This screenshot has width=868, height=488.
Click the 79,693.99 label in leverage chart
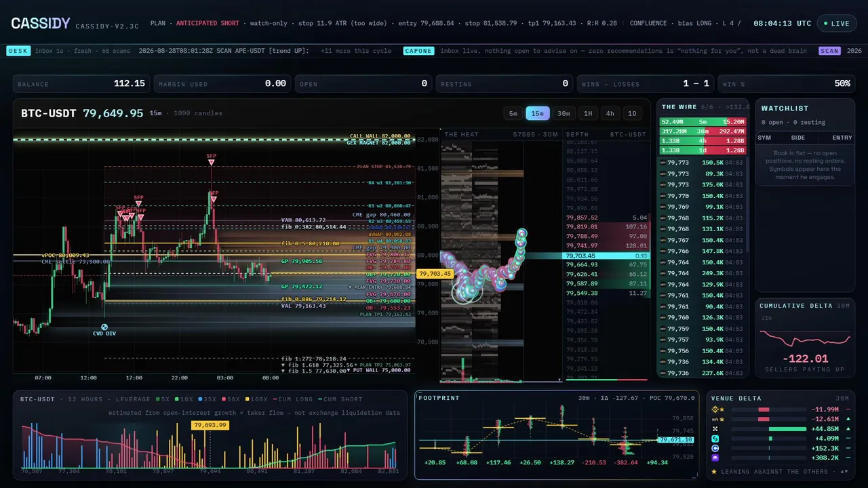coord(210,425)
